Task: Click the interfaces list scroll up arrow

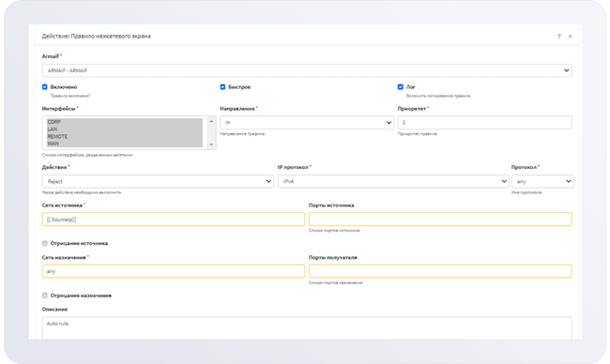Action: [211, 121]
